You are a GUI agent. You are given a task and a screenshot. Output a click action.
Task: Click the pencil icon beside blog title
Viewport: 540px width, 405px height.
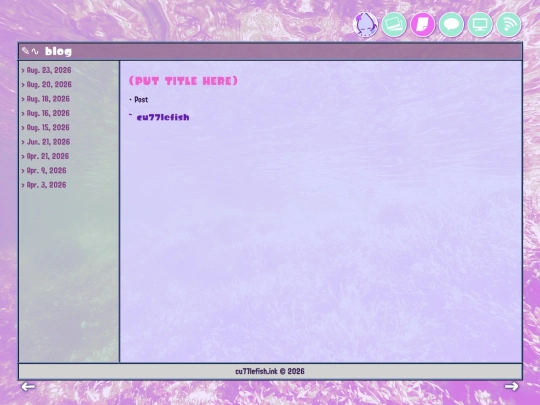point(25,51)
